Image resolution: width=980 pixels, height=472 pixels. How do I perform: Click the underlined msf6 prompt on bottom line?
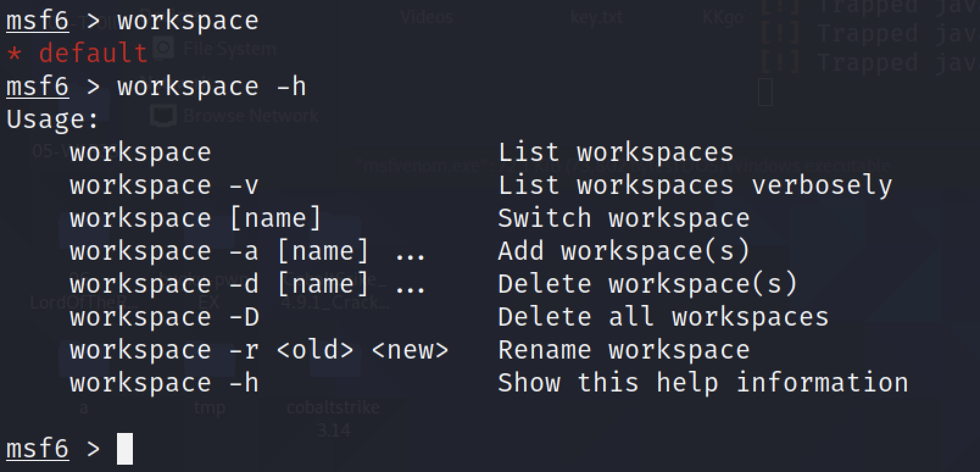coord(37,448)
